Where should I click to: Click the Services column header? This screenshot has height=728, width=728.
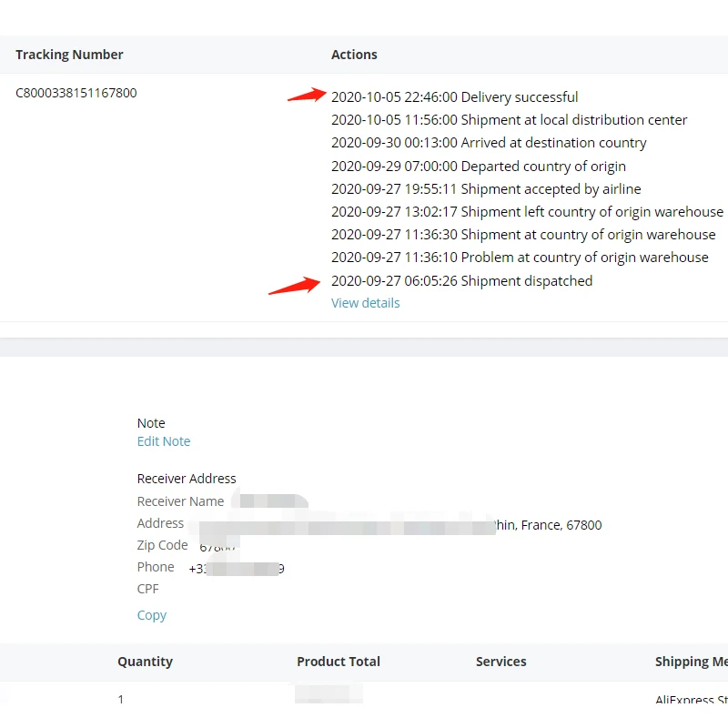click(500, 662)
